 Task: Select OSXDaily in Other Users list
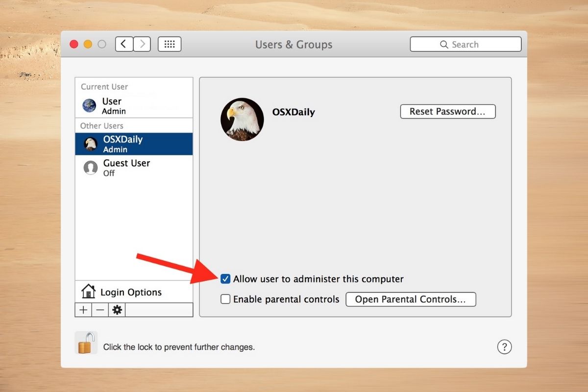[x=134, y=144]
